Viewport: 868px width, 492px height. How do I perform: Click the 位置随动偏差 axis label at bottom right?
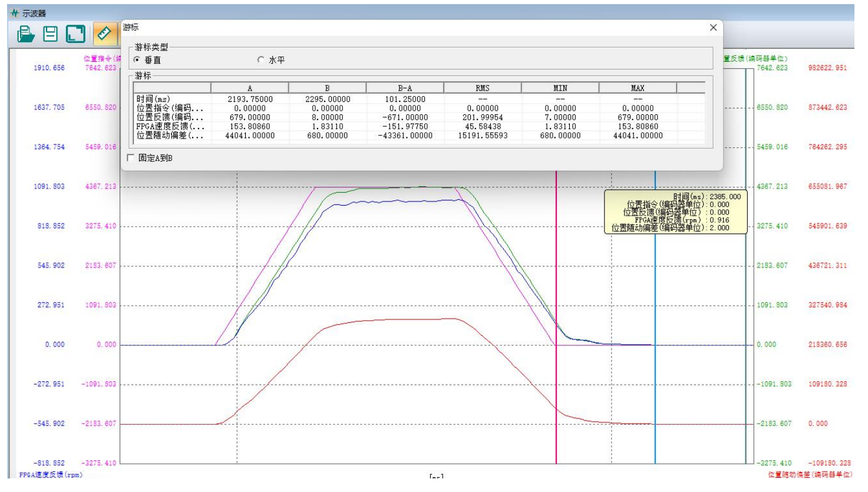810,474
